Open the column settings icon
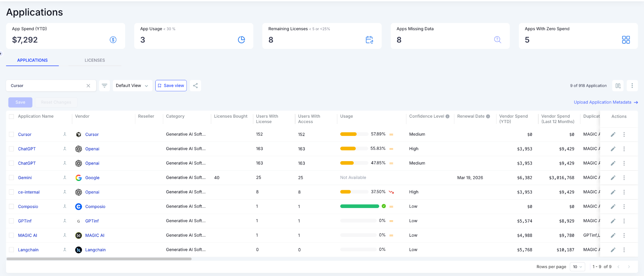 618,86
